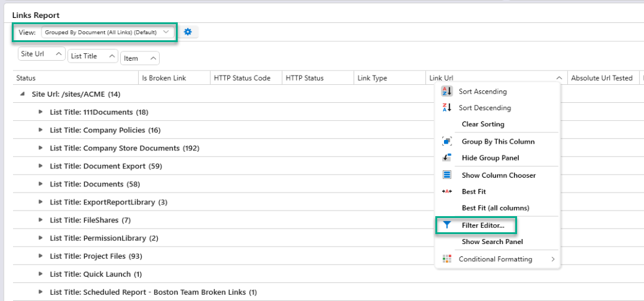This screenshot has height=301, width=644.
Task: Expand the Documents (58) list group
Action: [41, 184]
